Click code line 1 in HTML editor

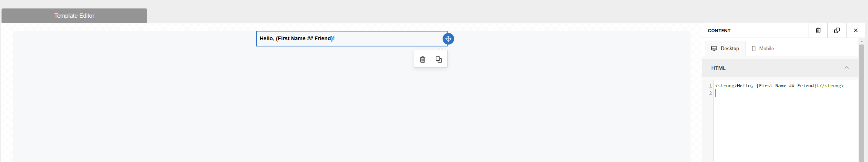(779, 86)
